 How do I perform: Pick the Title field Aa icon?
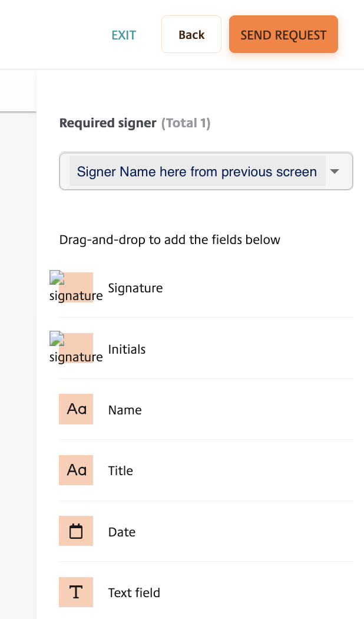[76, 470]
